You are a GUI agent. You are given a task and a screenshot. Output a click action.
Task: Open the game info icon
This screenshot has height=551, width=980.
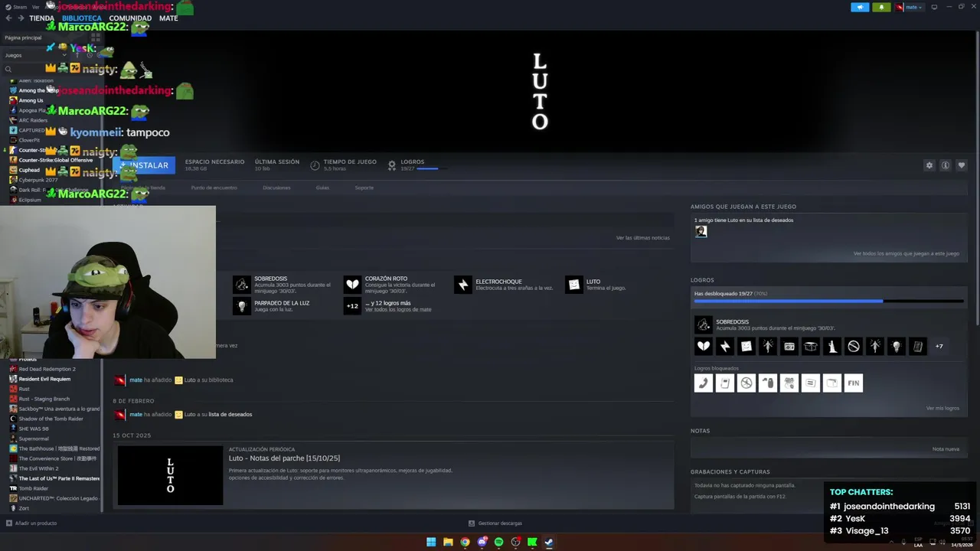(946, 165)
